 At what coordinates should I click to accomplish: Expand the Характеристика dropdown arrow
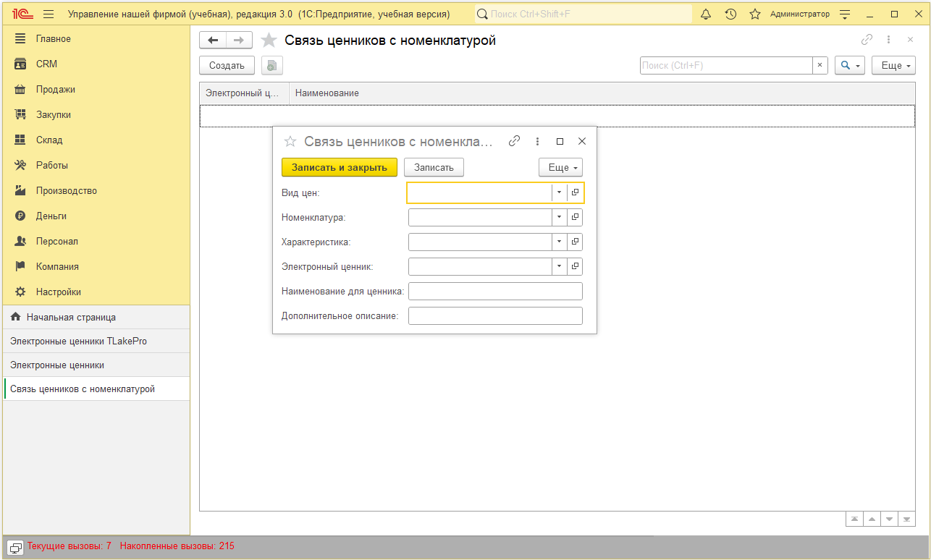pyautogui.click(x=559, y=242)
